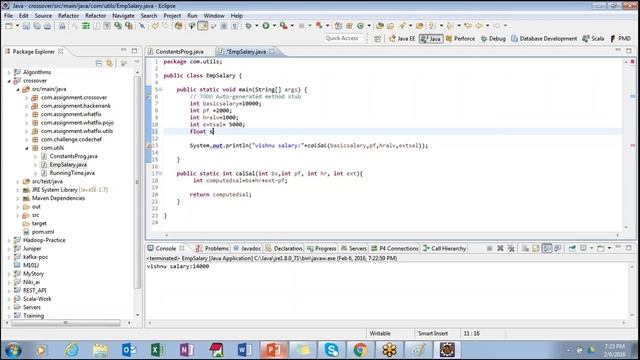
Task: Toggle Show Console on standard output
Action: pyautogui.click(x=547, y=248)
